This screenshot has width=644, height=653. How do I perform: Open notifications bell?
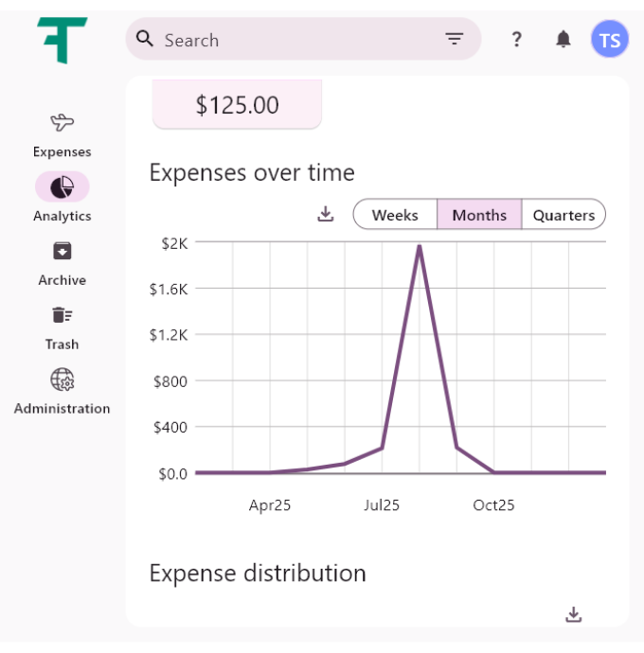tap(563, 39)
